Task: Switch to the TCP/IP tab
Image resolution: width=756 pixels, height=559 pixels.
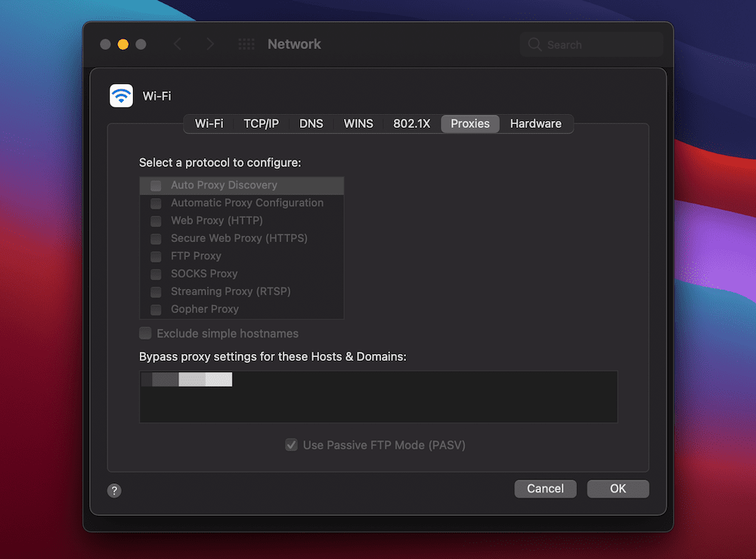Action: click(x=261, y=123)
